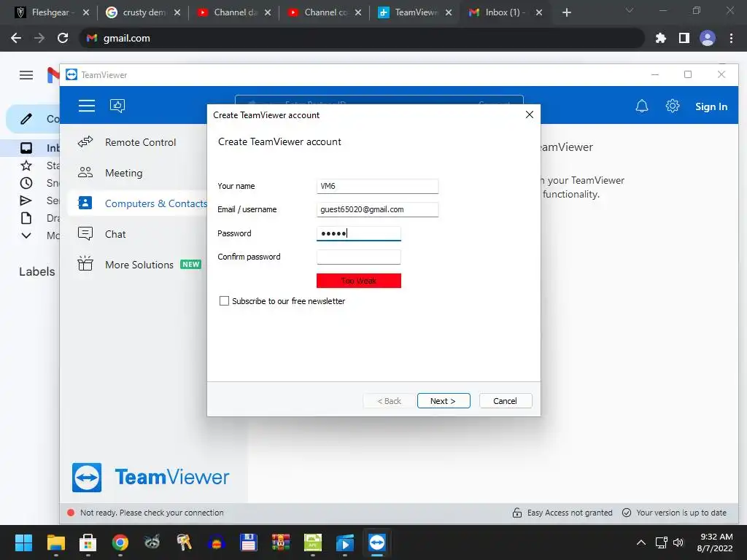
Task: Open Chrome extensions puzzle icon
Action: 660,38
